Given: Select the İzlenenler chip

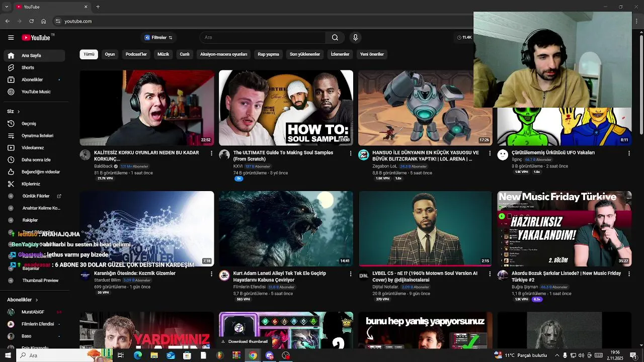Looking at the screenshot, I should [340, 54].
